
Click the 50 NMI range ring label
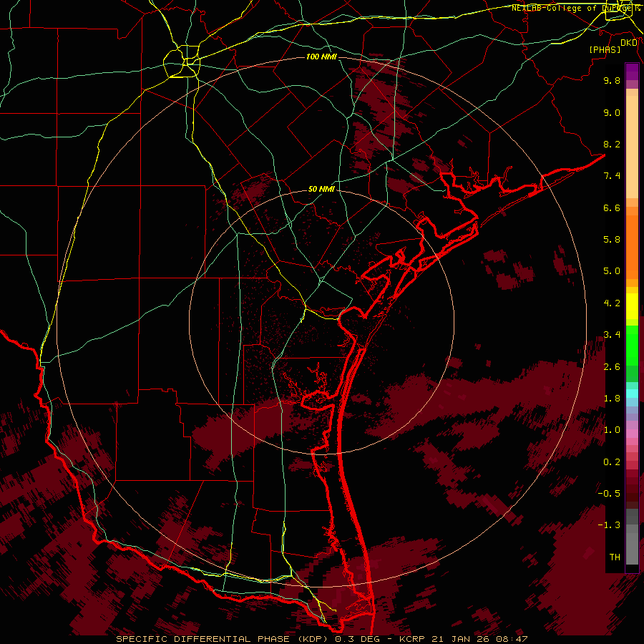coord(321,189)
